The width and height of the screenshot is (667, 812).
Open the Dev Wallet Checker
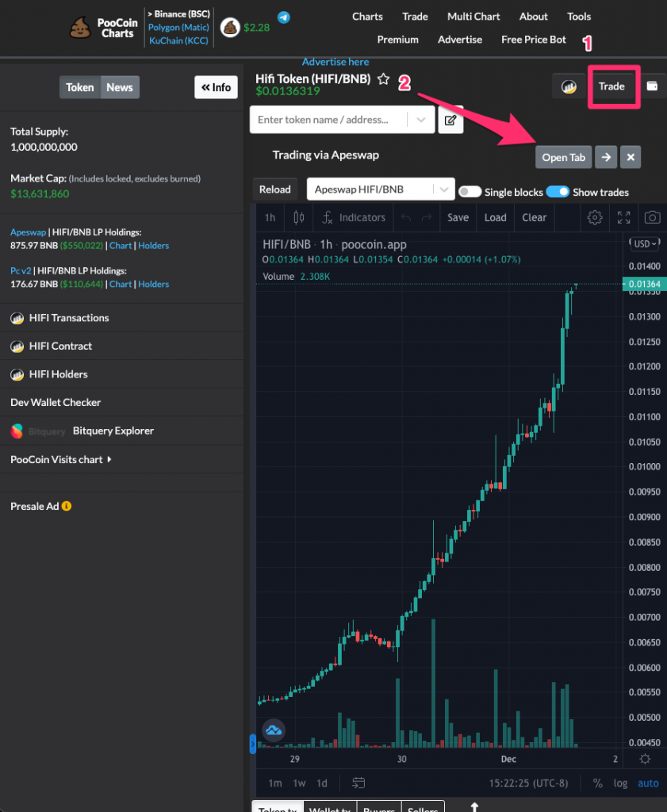click(56, 402)
